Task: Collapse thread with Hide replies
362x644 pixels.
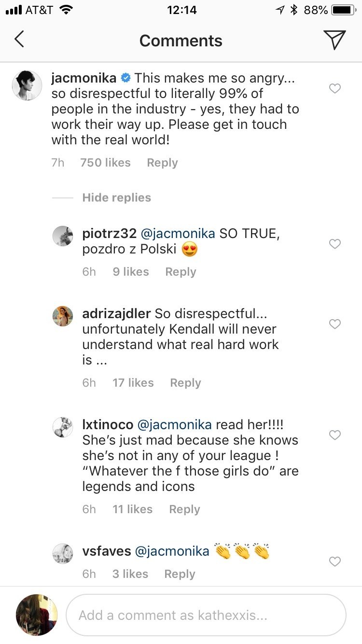Action: [x=116, y=197]
